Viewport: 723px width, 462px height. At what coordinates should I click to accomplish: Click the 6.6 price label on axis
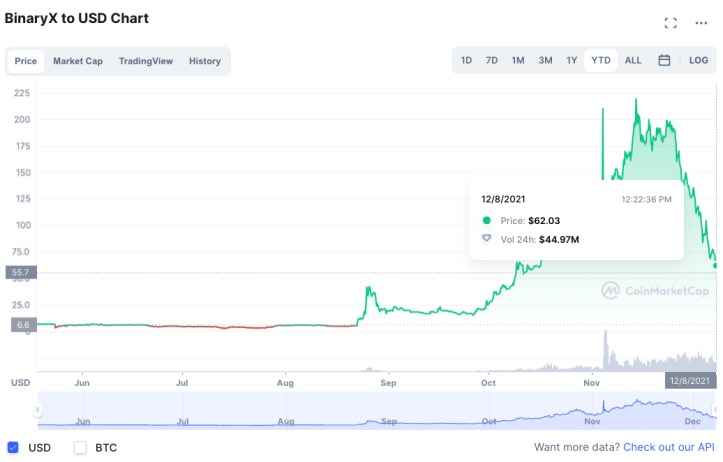tap(24, 325)
